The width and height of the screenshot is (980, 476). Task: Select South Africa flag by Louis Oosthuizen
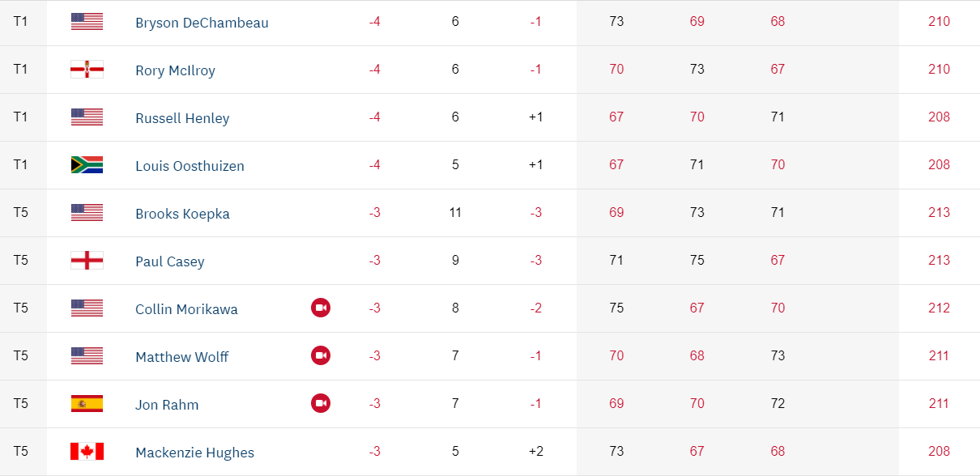click(x=87, y=165)
